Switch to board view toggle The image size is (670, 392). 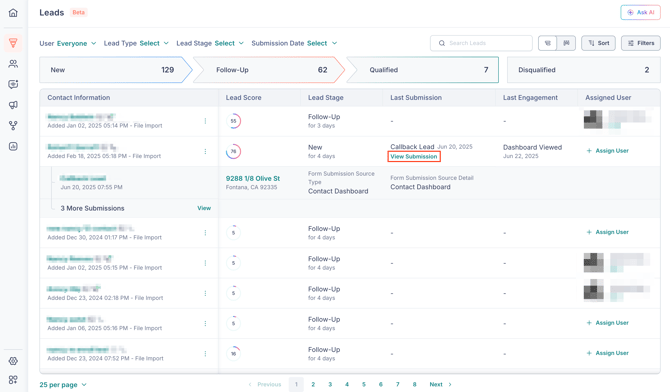point(566,43)
